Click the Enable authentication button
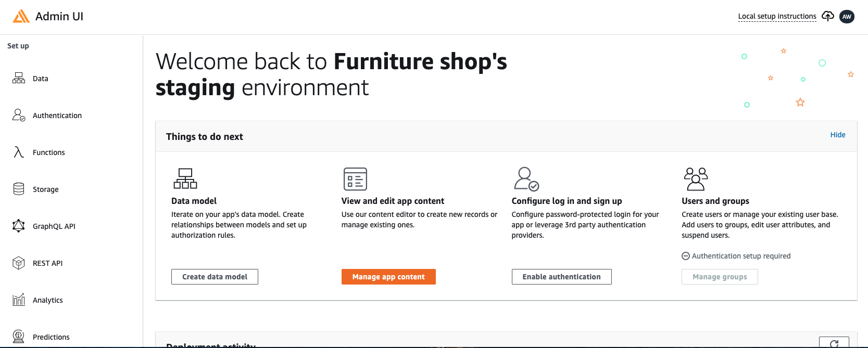868x348 pixels. [x=561, y=277]
